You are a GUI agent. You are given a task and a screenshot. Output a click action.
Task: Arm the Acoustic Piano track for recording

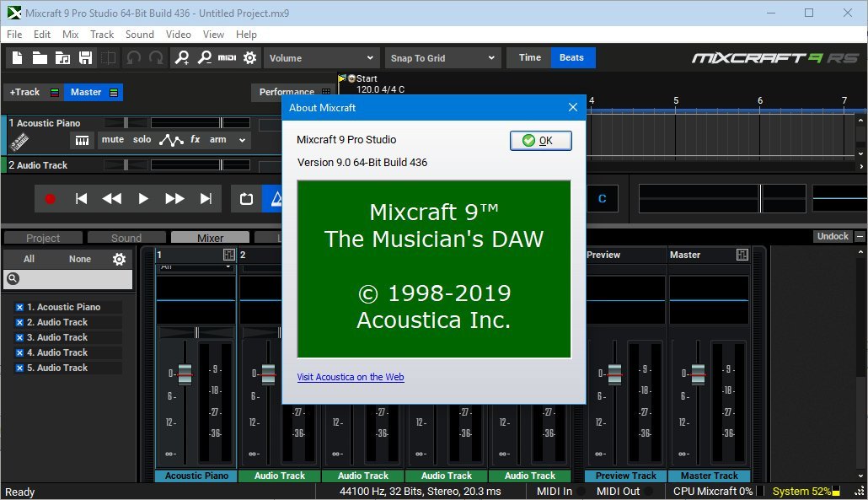[x=219, y=139]
